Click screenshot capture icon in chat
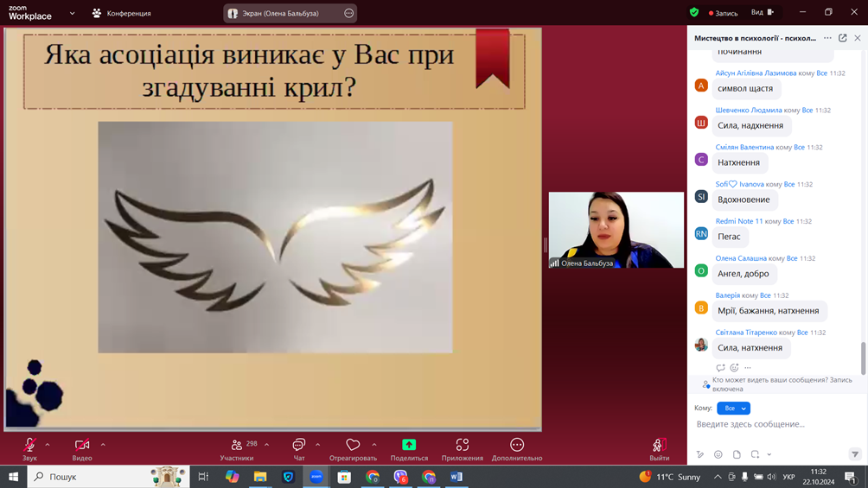The height and width of the screenshot is (488, 868). 755,454
